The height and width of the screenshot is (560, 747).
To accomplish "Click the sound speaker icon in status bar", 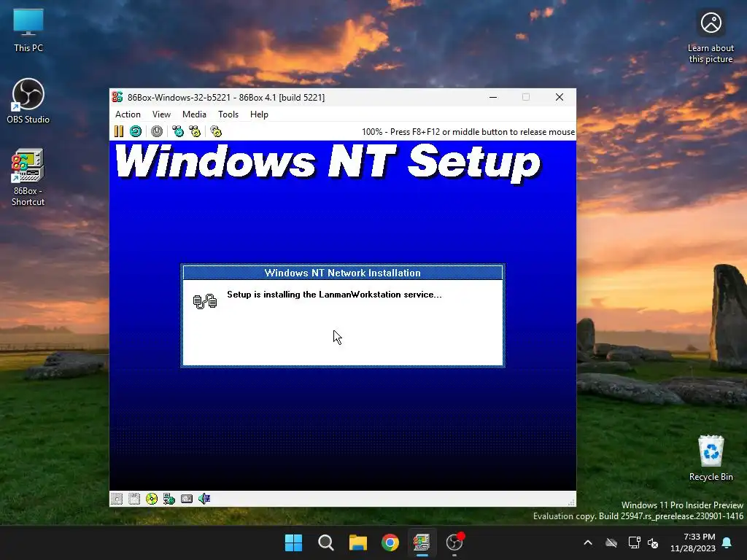I will (204, 499).
